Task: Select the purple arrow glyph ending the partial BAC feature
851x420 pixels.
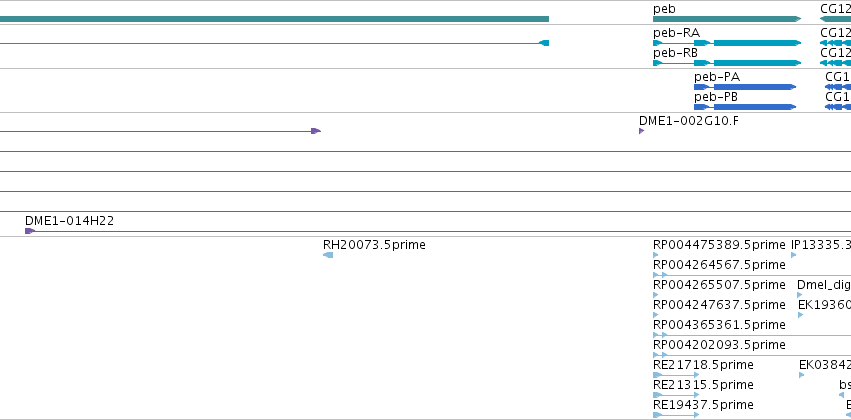Action: pyautogui.click(x=316, y=131)
